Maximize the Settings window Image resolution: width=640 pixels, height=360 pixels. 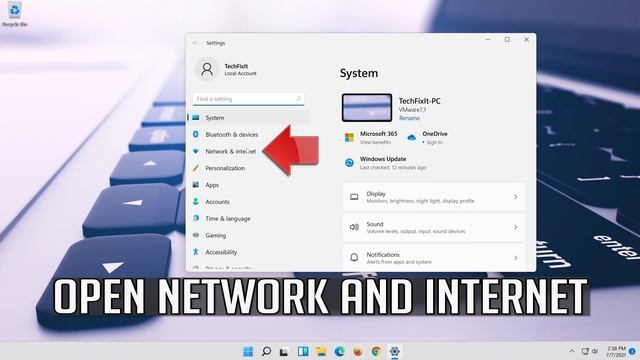tap(507, 40)
